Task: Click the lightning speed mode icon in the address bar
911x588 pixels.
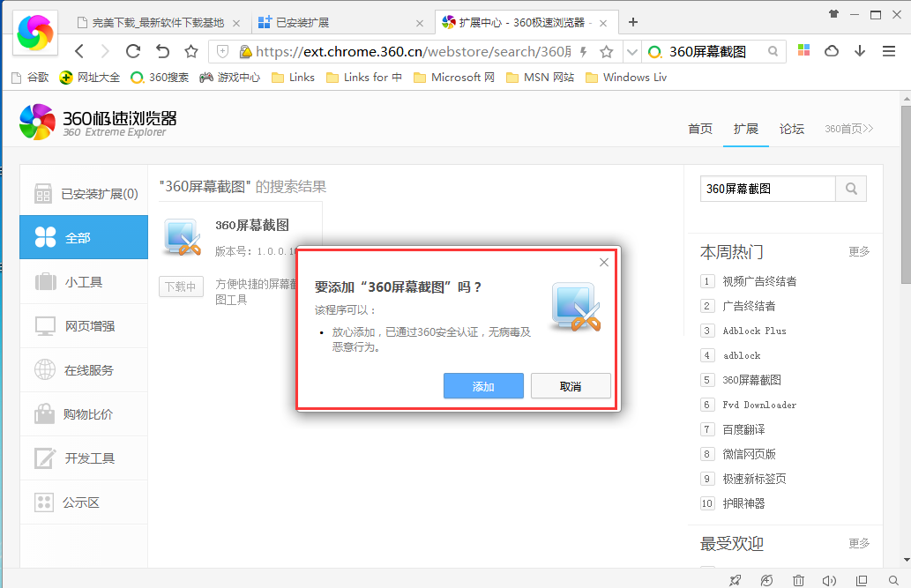Action: 583,52
